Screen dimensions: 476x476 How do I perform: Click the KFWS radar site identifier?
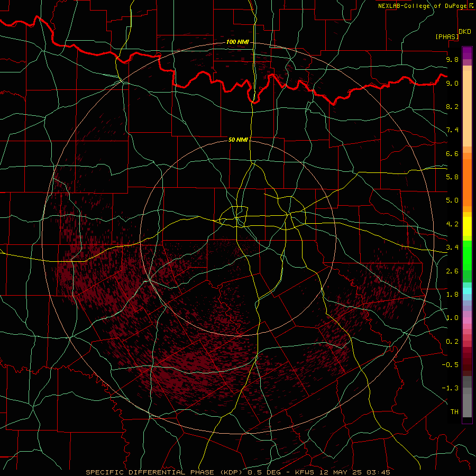pos(305,472)
